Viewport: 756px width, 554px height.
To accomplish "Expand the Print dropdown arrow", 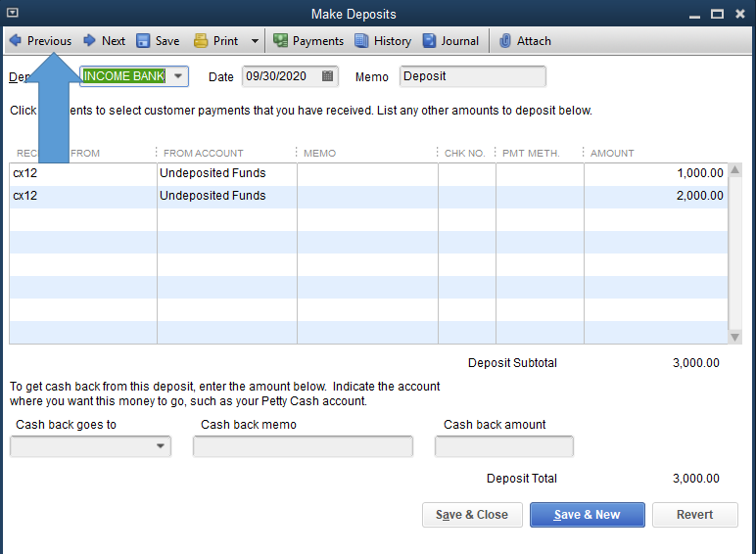I will [x=255, y=41].
